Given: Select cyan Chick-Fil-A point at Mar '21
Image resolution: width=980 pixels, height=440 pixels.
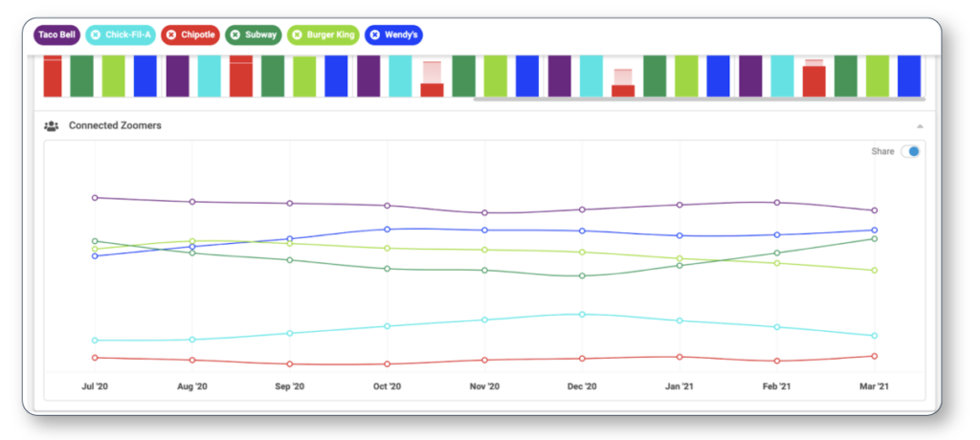Looking at the screenshot, I should coord(875,336).
